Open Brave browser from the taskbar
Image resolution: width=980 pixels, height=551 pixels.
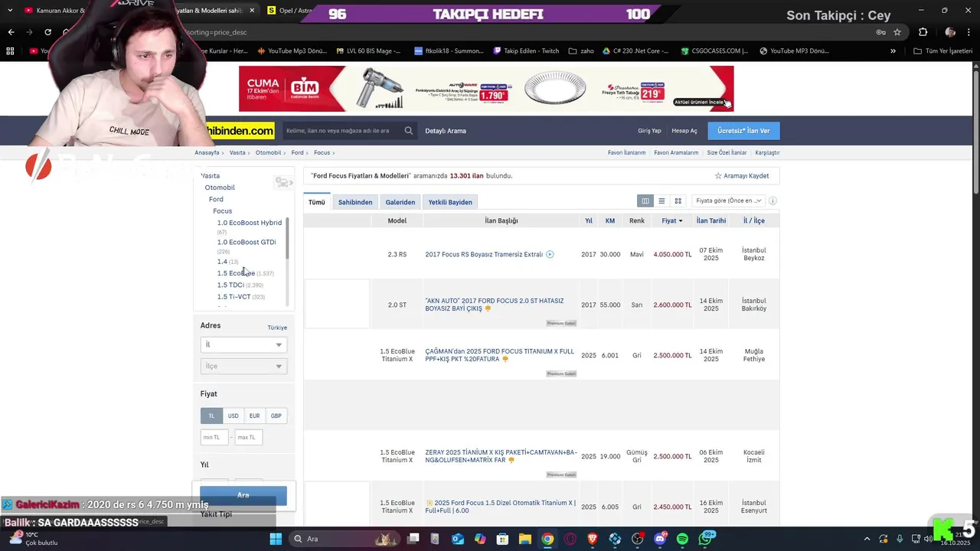click(x=593, y=539)
